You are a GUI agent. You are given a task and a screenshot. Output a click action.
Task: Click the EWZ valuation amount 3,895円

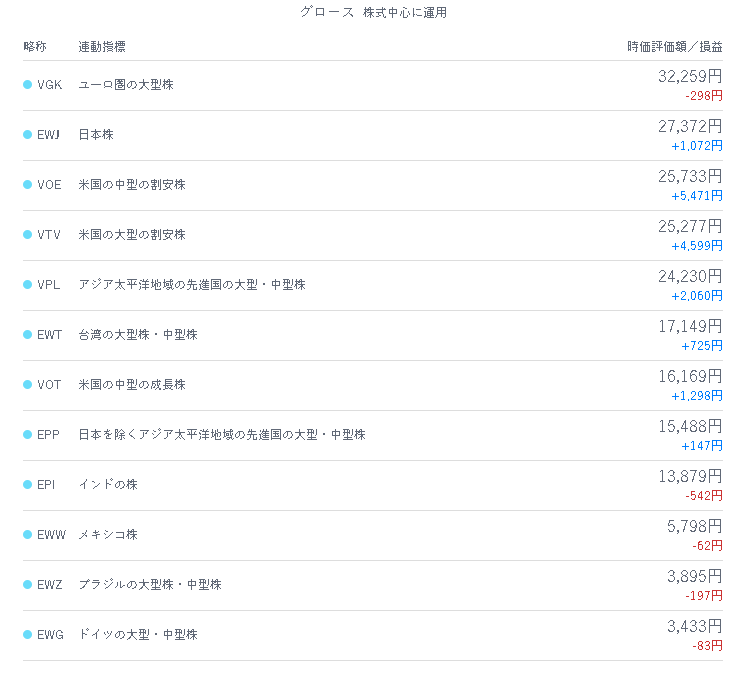(x=695, y=576)
